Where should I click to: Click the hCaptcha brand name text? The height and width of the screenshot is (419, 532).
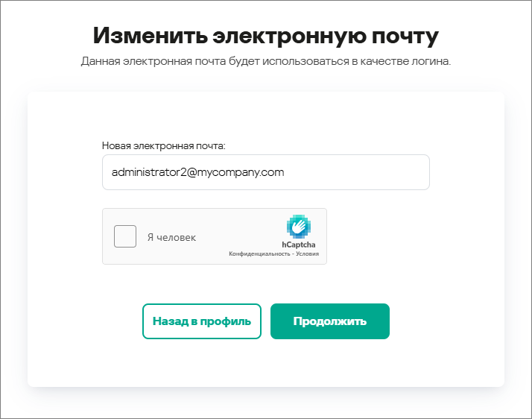(x=298, y=244)
